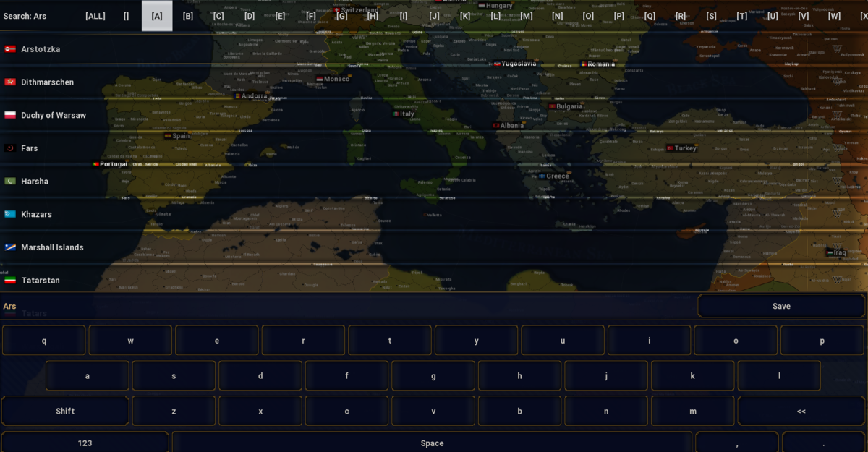This screenshot has width=868, height=452.
Task: Select the [F] letter filter tab
Action: click(x=311, y=16)
